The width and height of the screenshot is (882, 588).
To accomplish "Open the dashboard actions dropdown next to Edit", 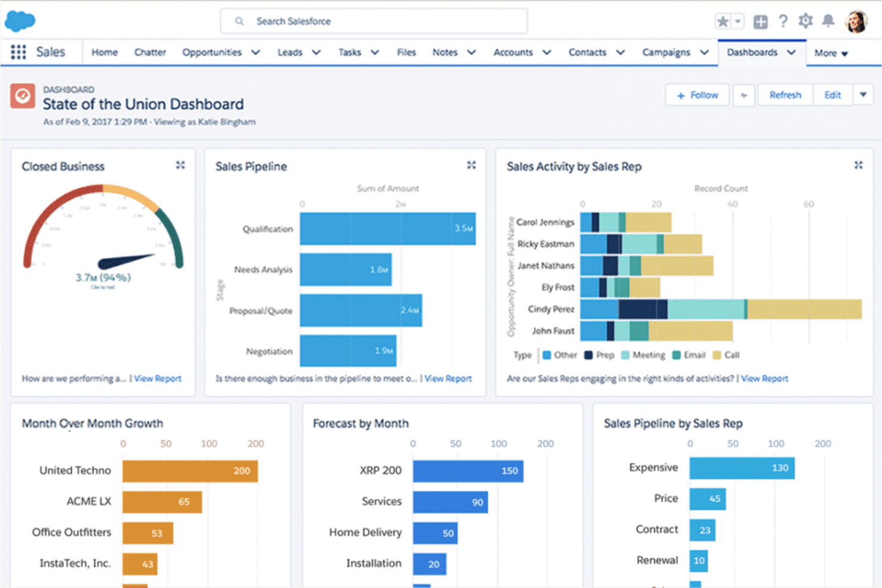I will point(863,95).
